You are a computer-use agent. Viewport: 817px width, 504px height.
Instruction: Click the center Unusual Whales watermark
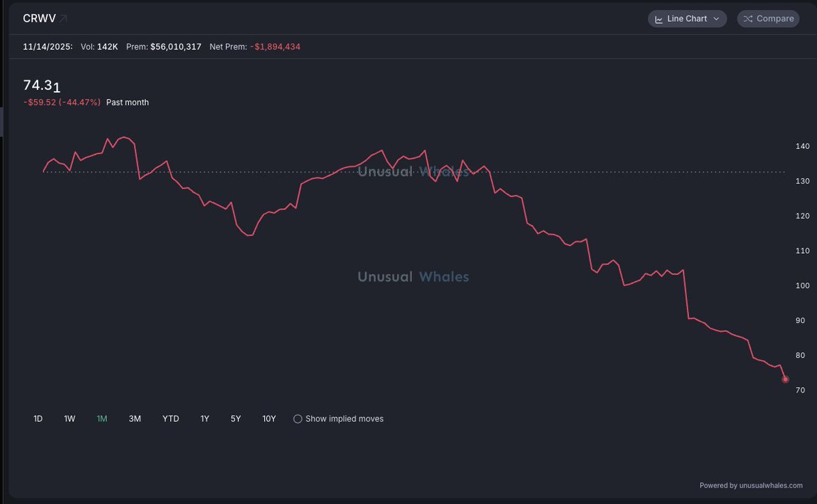(413, 277)
